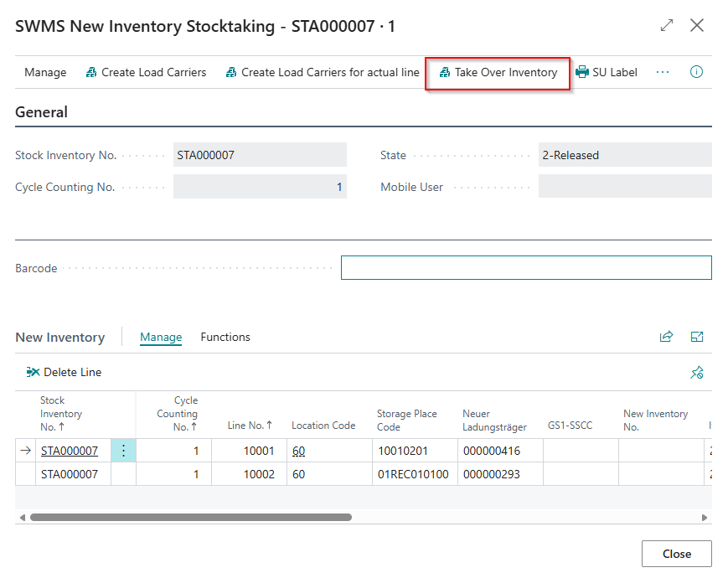Open the Functions tab in New Inventory
The height and width of the screenshot is (578, 728).
coord(225,337)
